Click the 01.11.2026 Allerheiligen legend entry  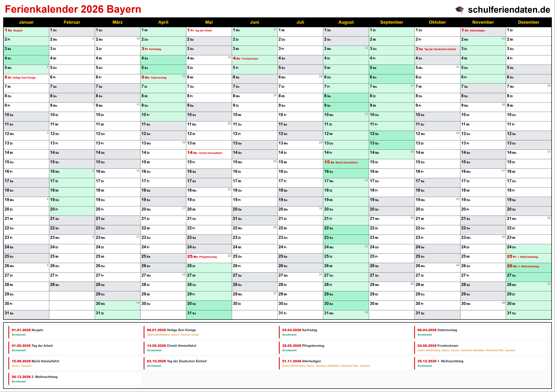(301, 361)
